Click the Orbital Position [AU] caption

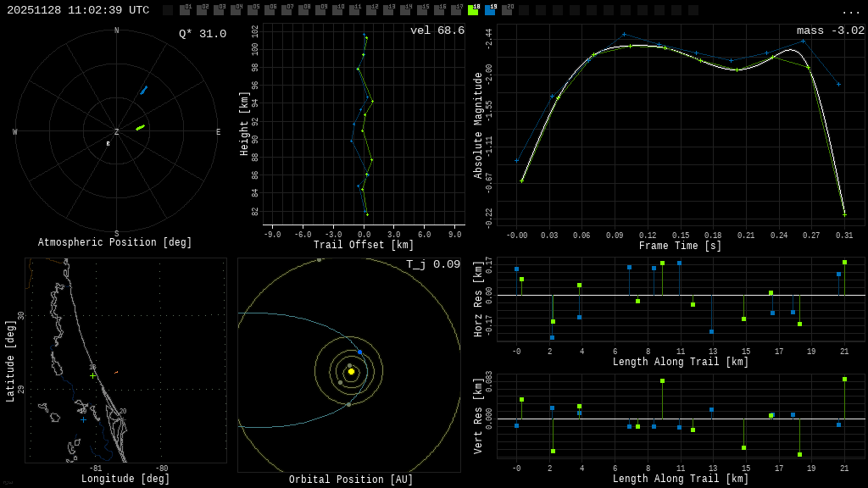pos(351,480)
